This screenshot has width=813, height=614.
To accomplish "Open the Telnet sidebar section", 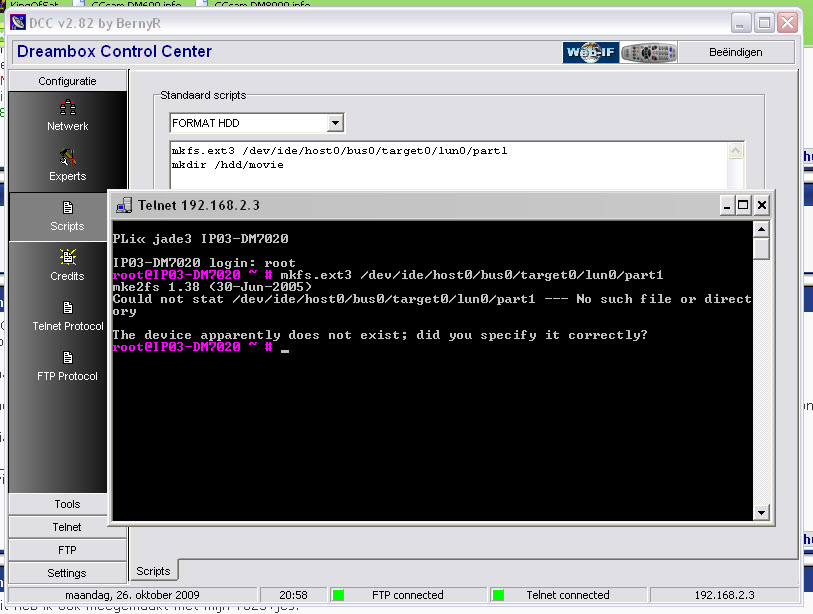I will [67, 527].
